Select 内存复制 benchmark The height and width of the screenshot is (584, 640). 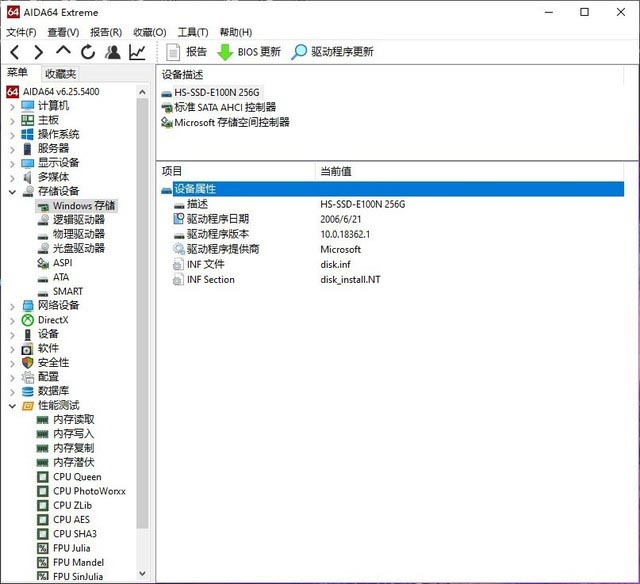pyautogui.click(x=66, y=448)
